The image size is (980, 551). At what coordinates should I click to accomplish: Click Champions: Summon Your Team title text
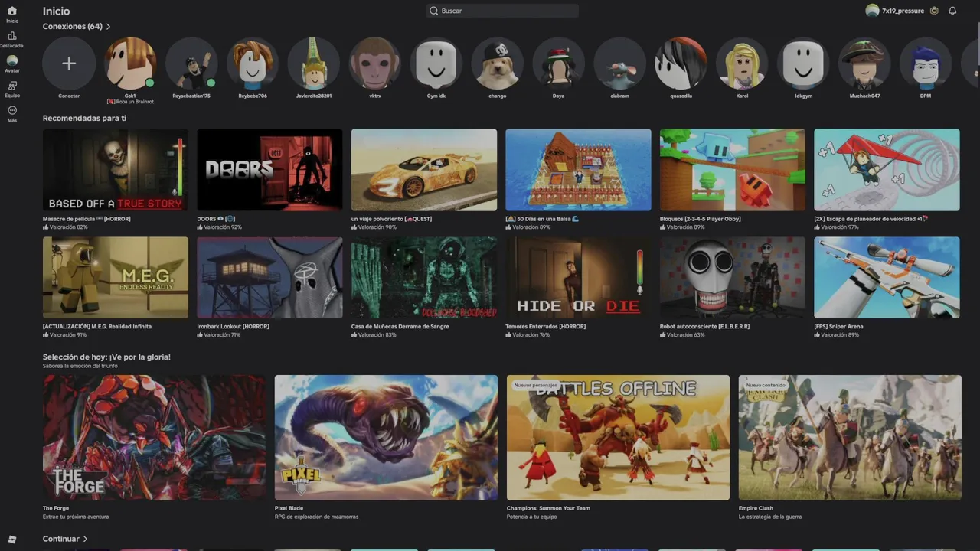(x=548, y=508)
